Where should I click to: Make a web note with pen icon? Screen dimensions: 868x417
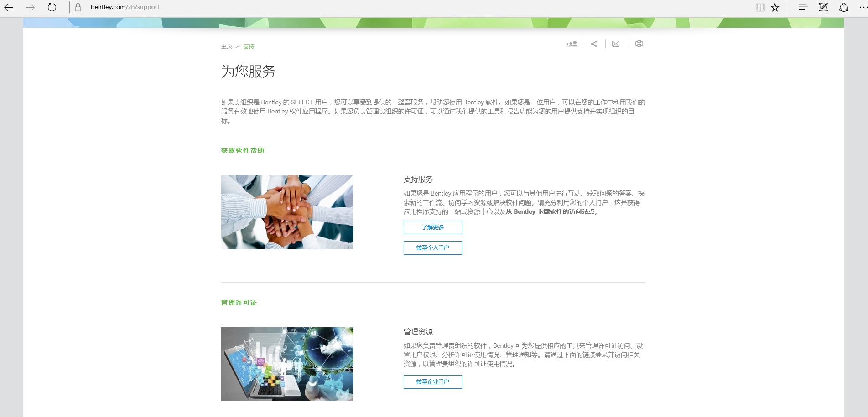[823, 7]
